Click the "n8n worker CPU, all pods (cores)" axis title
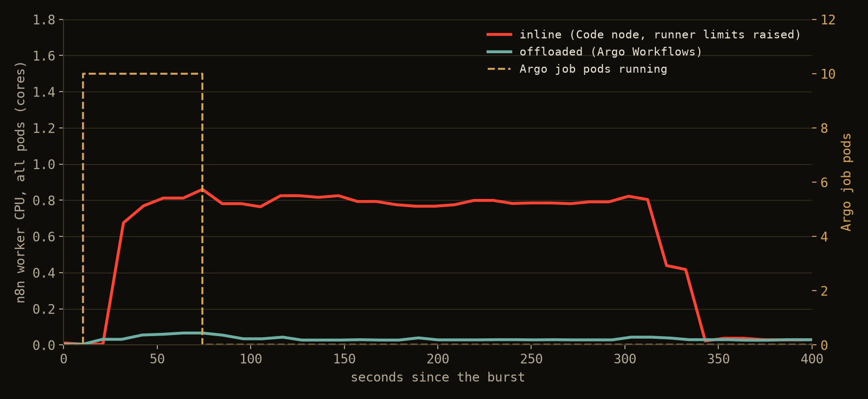Screen dimensions: 868x399 pyautogui.click(x=21, y=182)
